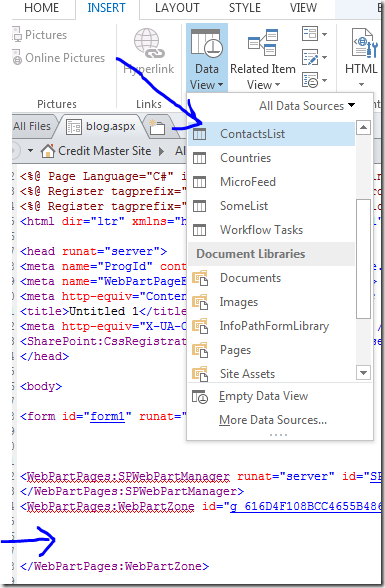Click the Pages library icon

pyautogui.click(x=200, y=350)
